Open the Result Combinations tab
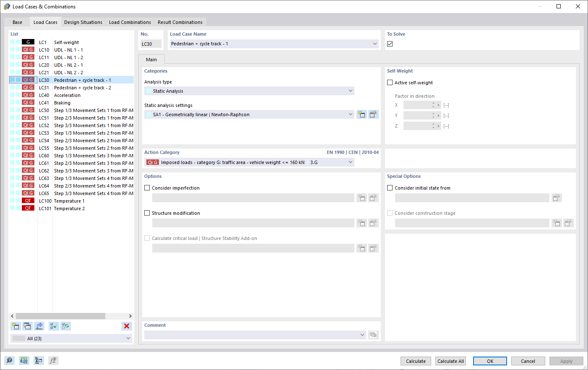This screenshot has height=370, width=588. (x=180, y=22)
